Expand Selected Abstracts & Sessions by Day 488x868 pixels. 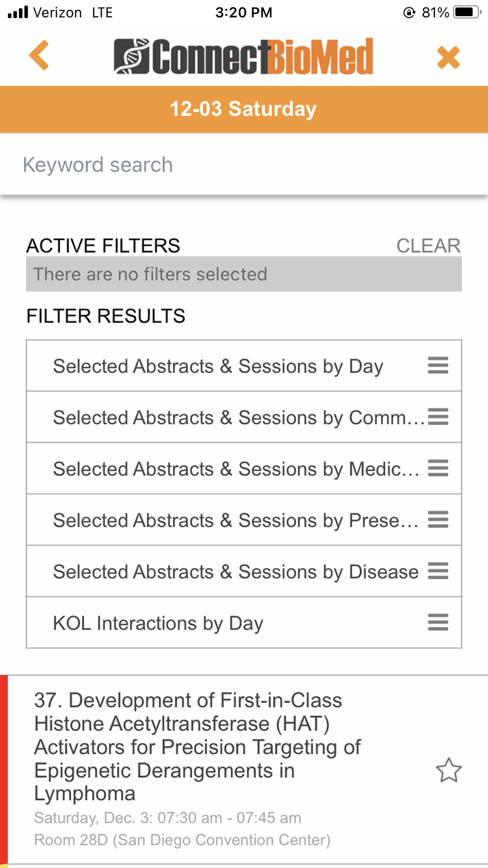[x=218, y=366]
